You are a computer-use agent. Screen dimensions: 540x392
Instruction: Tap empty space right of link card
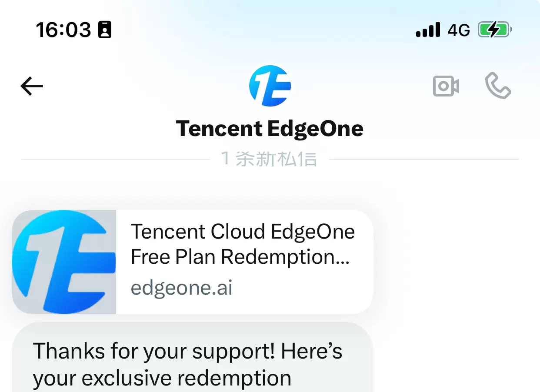[x=457, y=262]
